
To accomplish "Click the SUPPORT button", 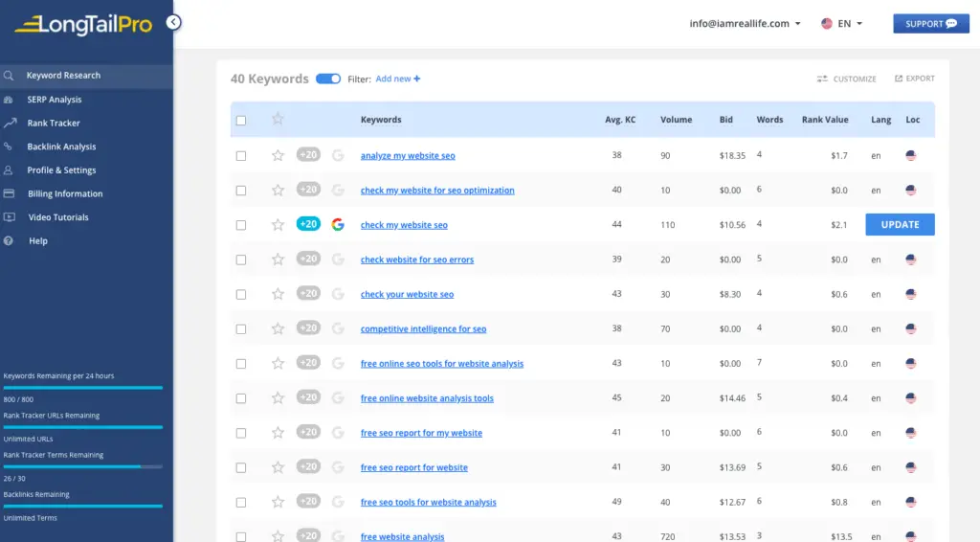I will (930, 24).
